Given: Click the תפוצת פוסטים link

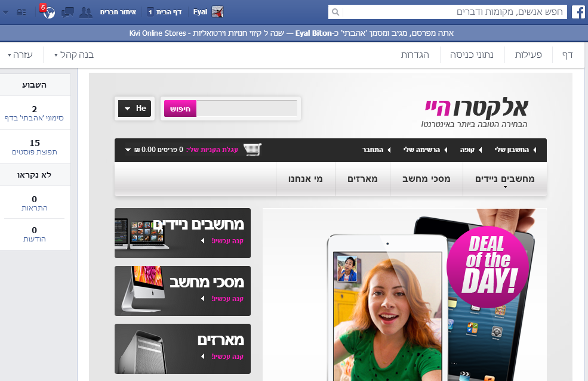Looking at the screenshot, I should tap(35, 151).
